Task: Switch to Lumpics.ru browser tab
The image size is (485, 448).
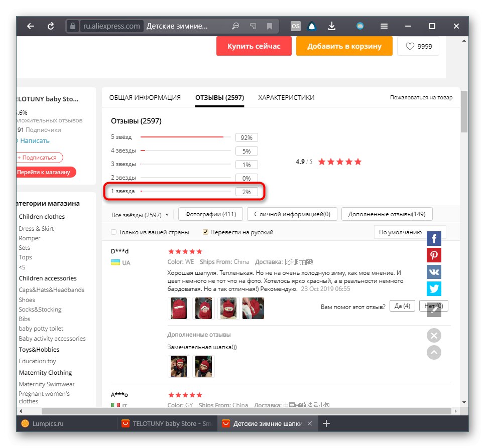Action: (x=67, y=423)
